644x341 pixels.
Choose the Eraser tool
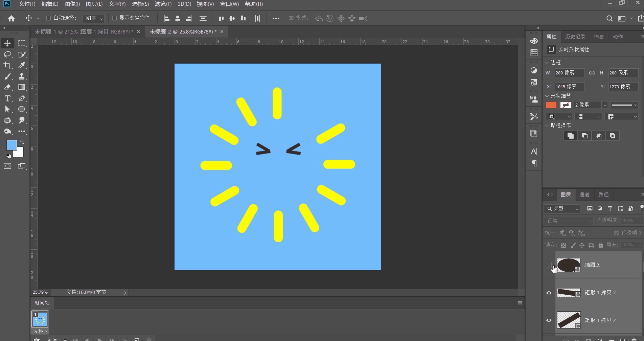click(x=7, y=87)
